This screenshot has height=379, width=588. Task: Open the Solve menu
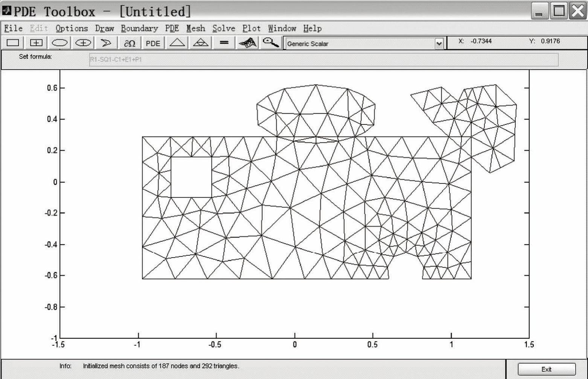[224, 29]
